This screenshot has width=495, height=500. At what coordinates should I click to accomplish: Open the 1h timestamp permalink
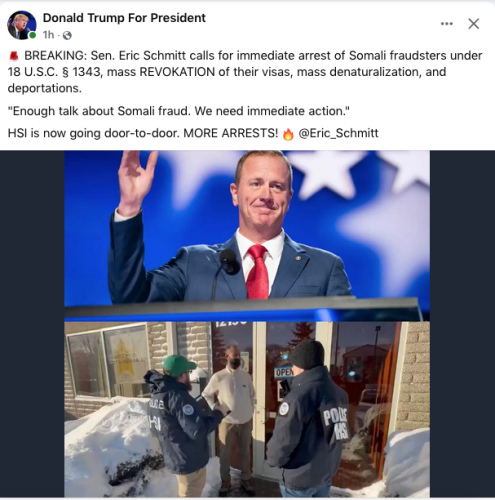point(48,35)
